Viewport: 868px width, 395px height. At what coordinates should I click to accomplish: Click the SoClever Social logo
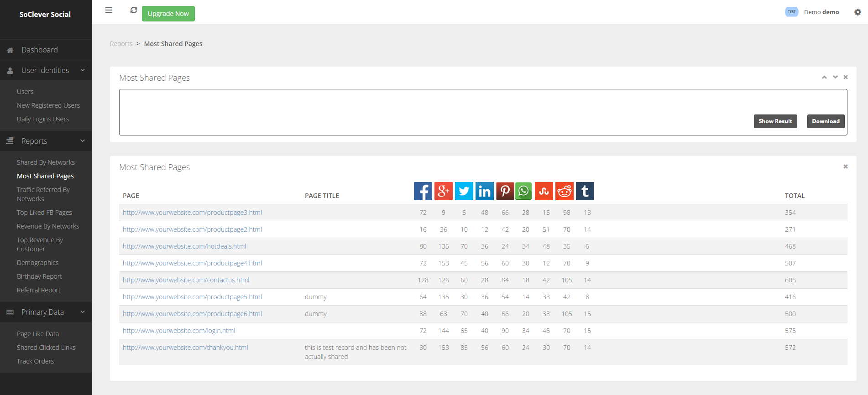pos(45,14)
